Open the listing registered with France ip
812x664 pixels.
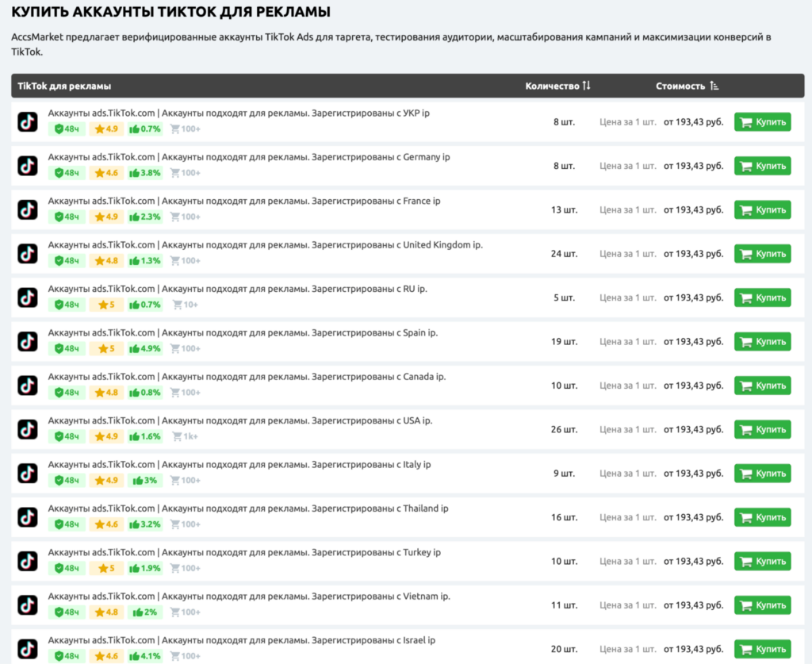click(x=244, y=201)
